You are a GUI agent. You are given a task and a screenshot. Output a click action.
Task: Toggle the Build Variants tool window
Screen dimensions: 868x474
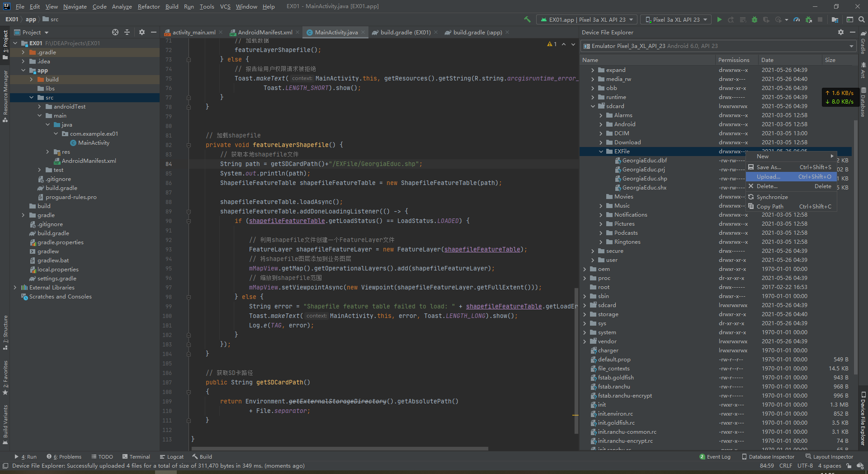tap(5, 425)
